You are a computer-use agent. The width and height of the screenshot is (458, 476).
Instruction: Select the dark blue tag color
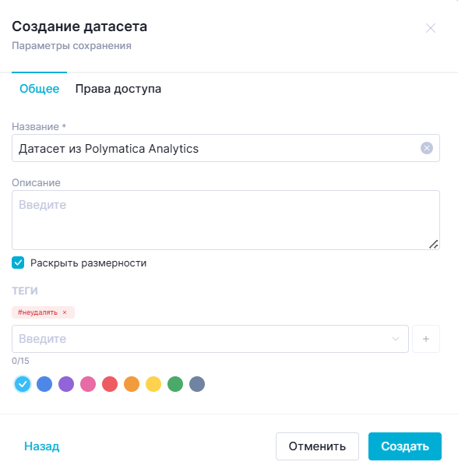[44, 384]
